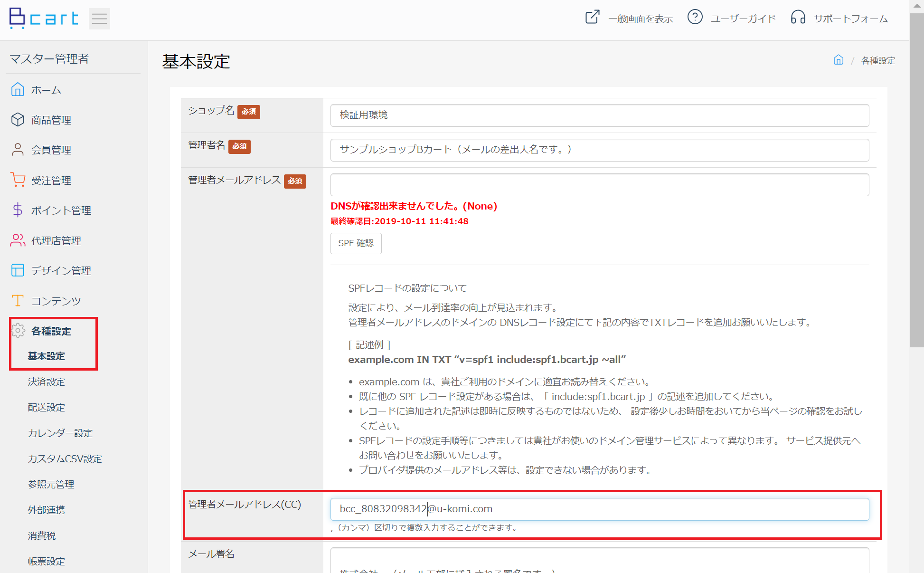The width and height of the screenshot is (924, 573).
Task: Select 決済設定 submenu item
Action: click(47, 382)
